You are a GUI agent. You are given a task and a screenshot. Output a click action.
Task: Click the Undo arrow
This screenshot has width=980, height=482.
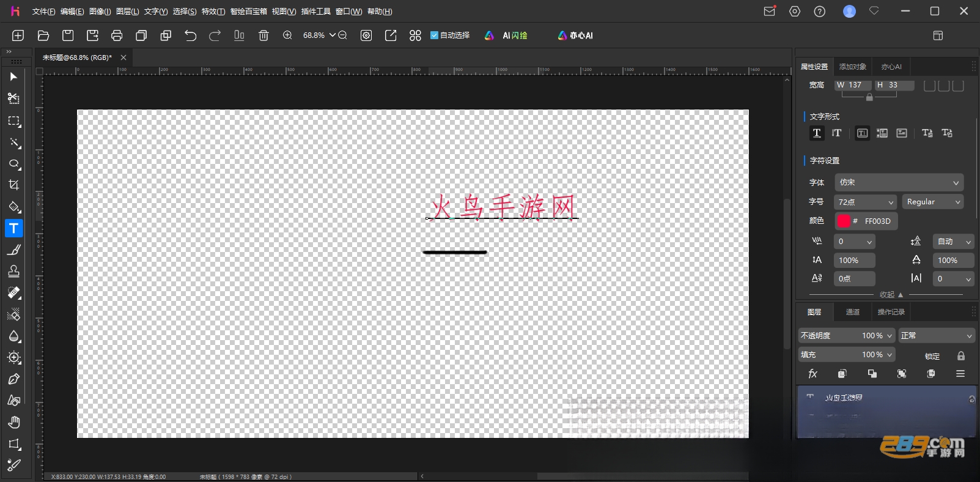[x=190, y=35]
